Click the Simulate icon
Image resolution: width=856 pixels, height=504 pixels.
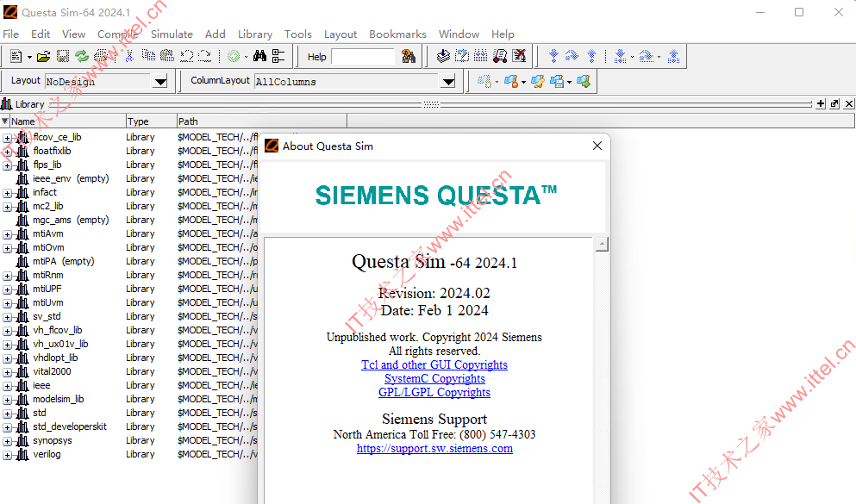tap(499, 56)
